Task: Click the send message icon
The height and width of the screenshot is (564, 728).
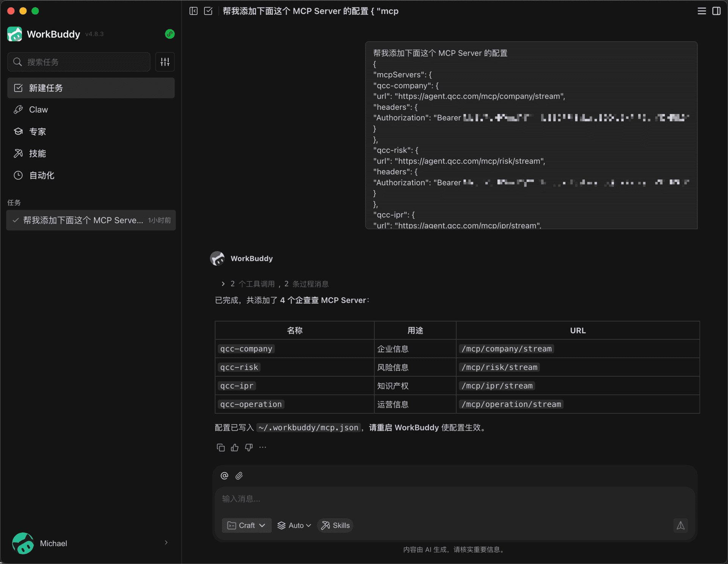Action: [681, 526]
